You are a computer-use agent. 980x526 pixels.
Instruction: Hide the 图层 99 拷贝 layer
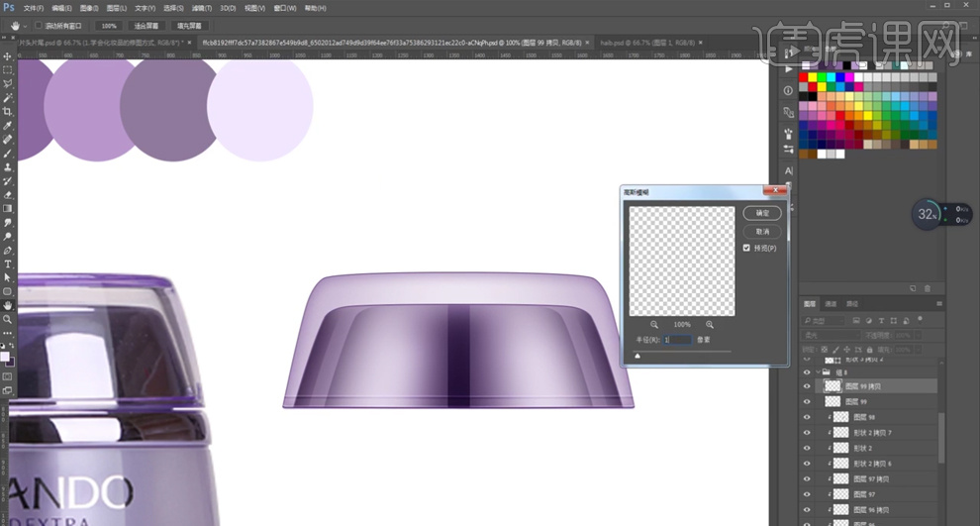pyautogui.click(x=807, y=386)
